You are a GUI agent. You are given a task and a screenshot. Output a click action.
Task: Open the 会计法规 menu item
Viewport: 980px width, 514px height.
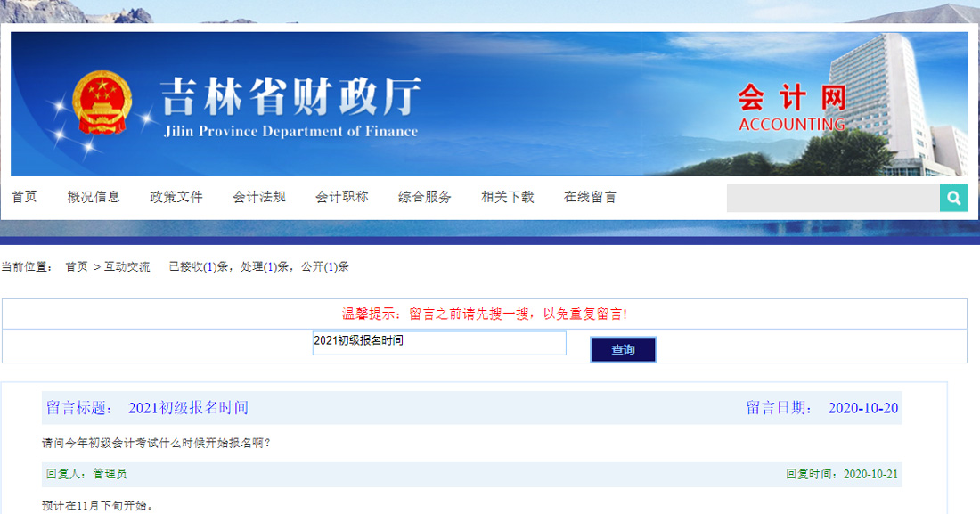258,197
